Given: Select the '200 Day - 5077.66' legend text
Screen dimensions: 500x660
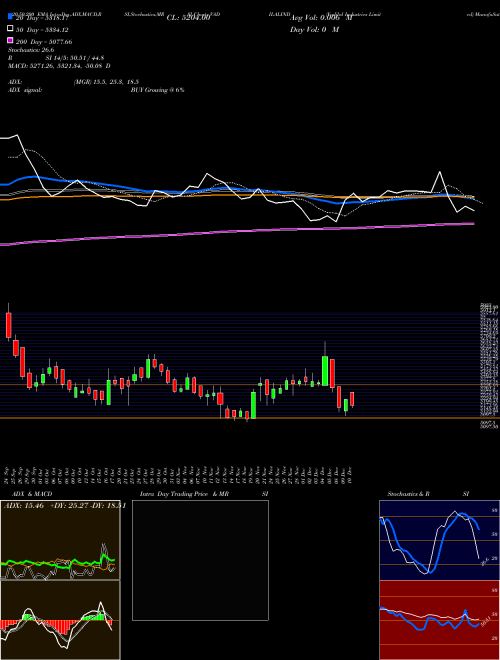Looking at the screenshot, I should click(x=44, y=42).
